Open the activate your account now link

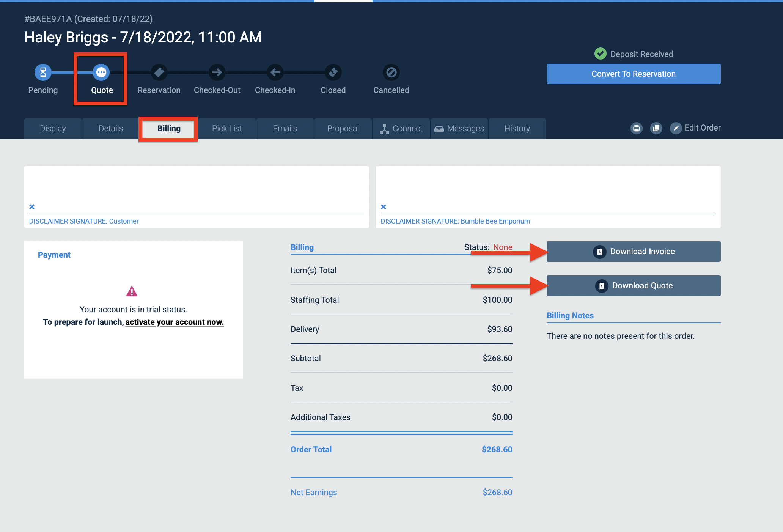pyautogui.click(x=175, y=322)
